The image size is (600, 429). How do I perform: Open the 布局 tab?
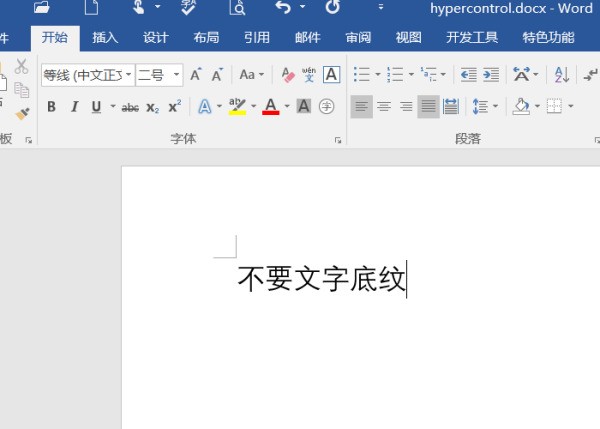pos(206,38)
